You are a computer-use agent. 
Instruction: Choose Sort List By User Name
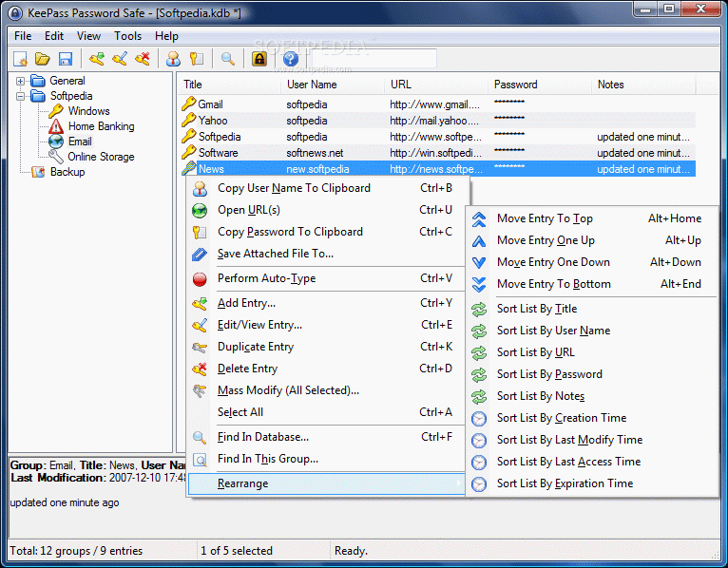[592, 331]
